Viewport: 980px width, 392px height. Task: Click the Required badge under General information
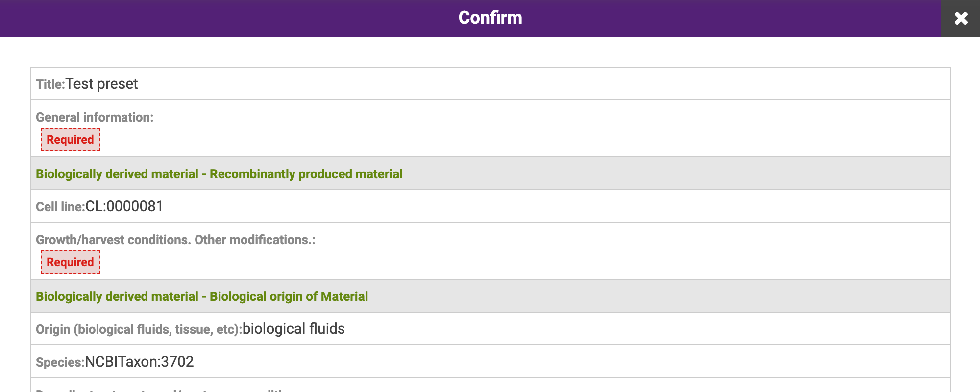[x=70, y=140]
